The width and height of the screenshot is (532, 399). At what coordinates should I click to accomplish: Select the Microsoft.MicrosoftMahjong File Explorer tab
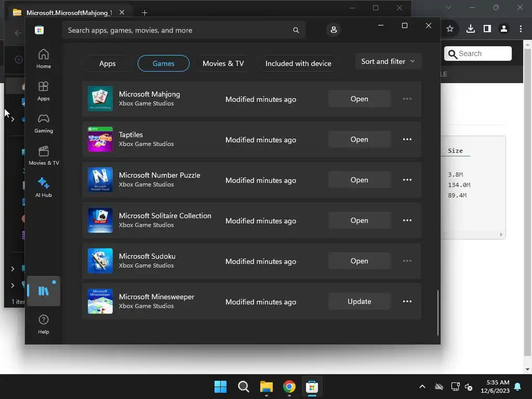pyautogui.click(x=69, y=12)
